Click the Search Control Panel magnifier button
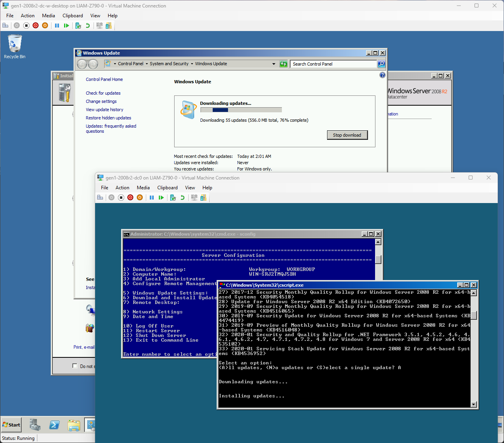This screenshot has height=443, width=504. pyautogui.click(x=381, y=64)
